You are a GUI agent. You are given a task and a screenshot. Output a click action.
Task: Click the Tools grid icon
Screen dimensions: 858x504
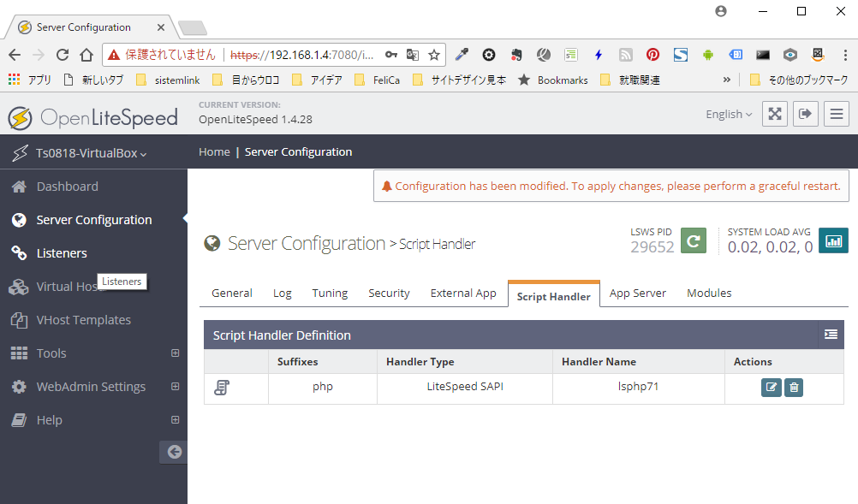pos(19,353)
